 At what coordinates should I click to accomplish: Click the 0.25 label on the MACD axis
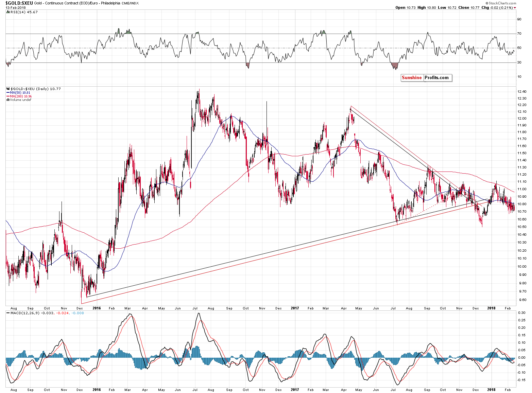point(522,320)
